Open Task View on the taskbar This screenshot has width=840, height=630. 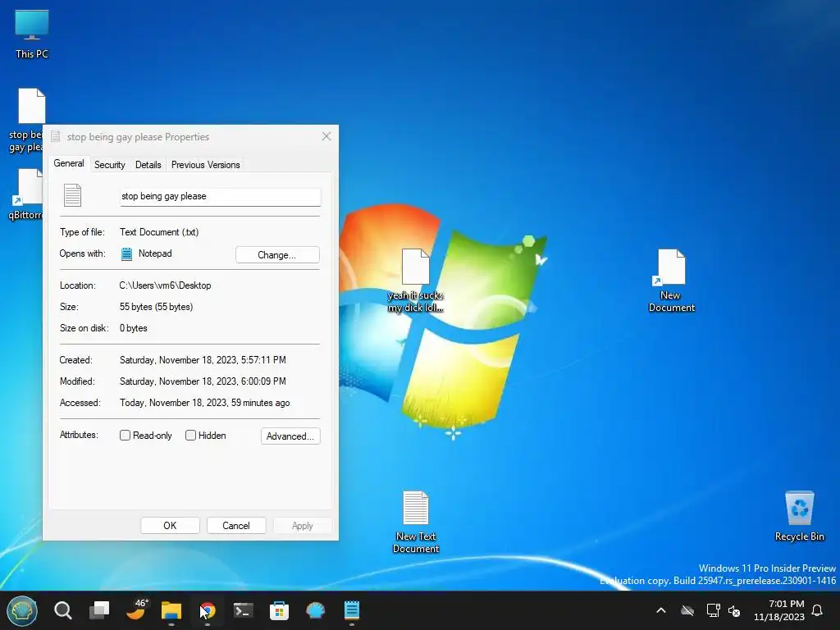pos(99,610)
